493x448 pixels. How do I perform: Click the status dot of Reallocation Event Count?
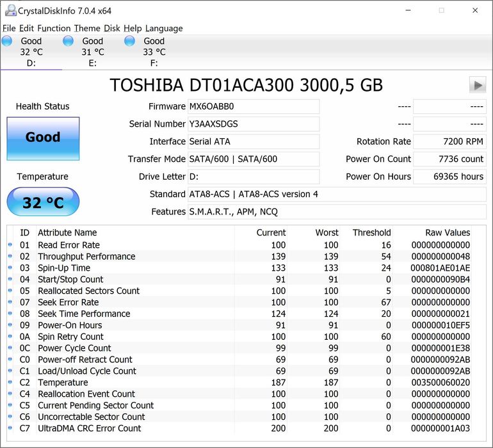pyautogui.click(x=10, y=394)
